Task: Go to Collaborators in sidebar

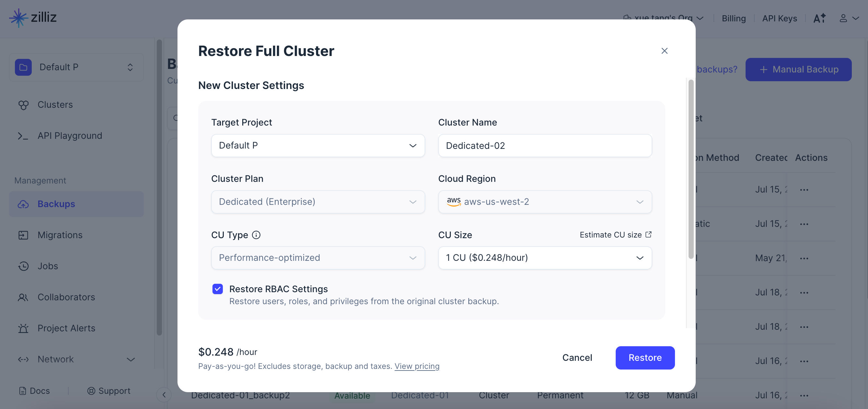Action: click(66, 297)
